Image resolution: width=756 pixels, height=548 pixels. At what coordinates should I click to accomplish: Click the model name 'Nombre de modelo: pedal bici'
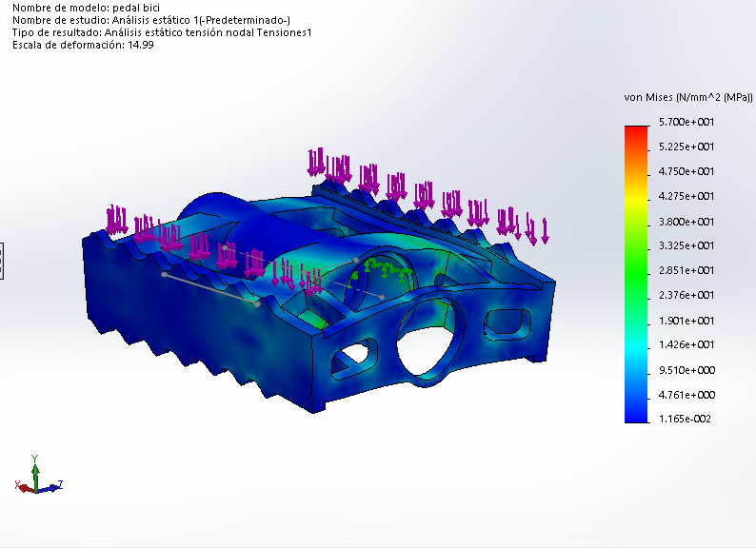coord(86,8)
